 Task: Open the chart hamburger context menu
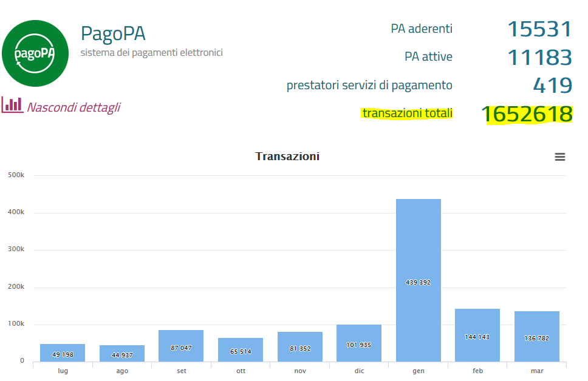click(560, 157)
